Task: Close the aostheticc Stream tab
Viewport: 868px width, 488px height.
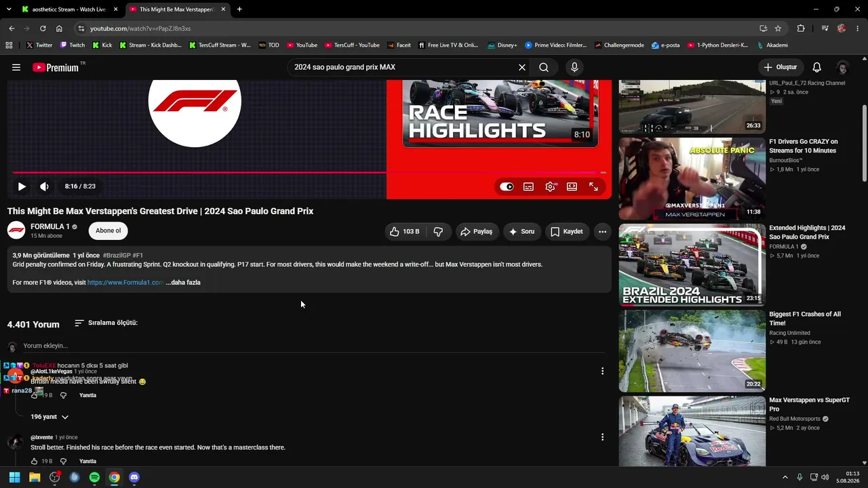Action: click(116, 9)
